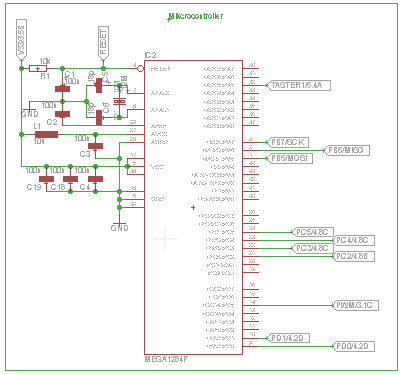Image resolution: width=403 pixels, height=375 pixels.
Task: Click the red origin cross inside IC2
Action: tap(193, 207)
